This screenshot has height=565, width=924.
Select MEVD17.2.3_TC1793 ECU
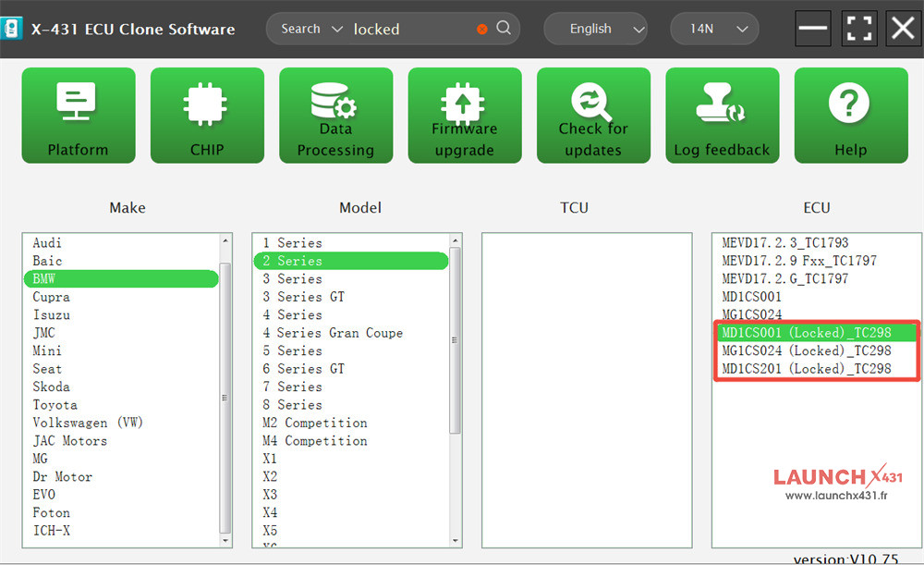tap(816, 243)
